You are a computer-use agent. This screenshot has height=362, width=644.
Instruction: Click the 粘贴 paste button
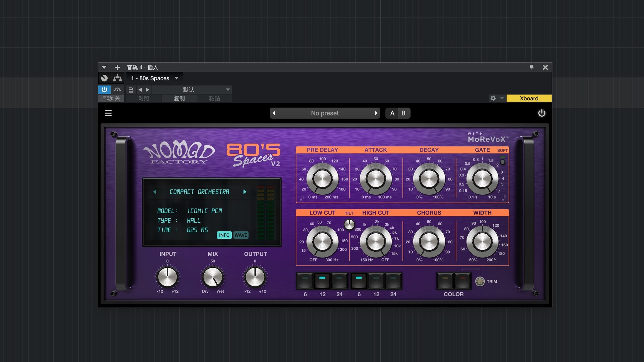[x=214, y=98]
